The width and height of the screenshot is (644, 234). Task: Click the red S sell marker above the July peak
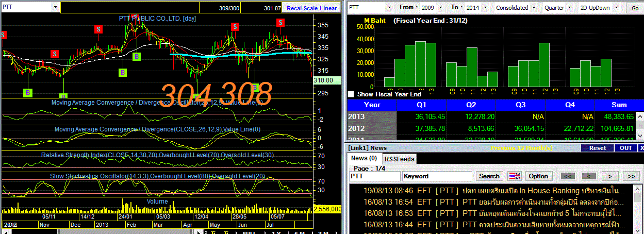pyautogui.click(x=280, y=22)
